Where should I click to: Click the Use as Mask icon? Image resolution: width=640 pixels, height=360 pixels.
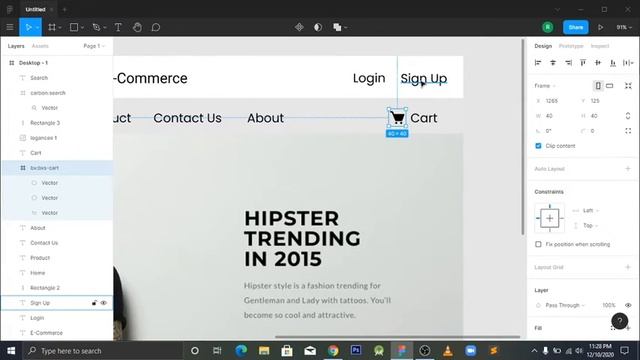point(318,27)
